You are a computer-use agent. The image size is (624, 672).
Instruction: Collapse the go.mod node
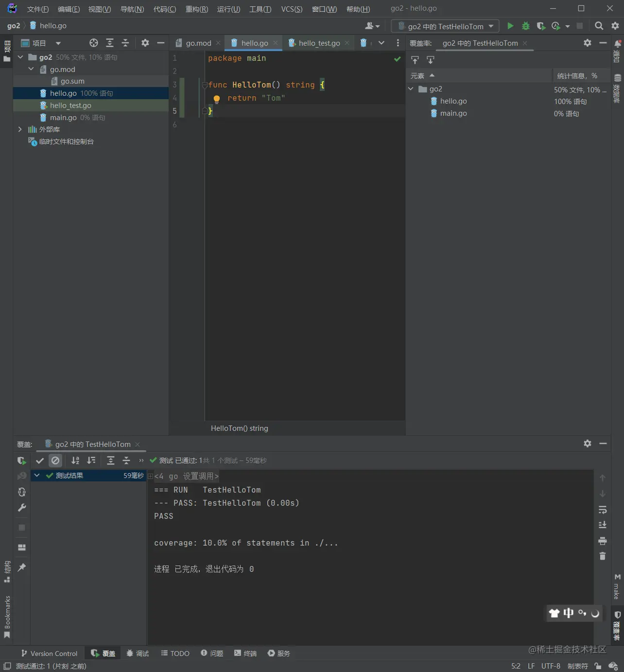coord(31,69)
